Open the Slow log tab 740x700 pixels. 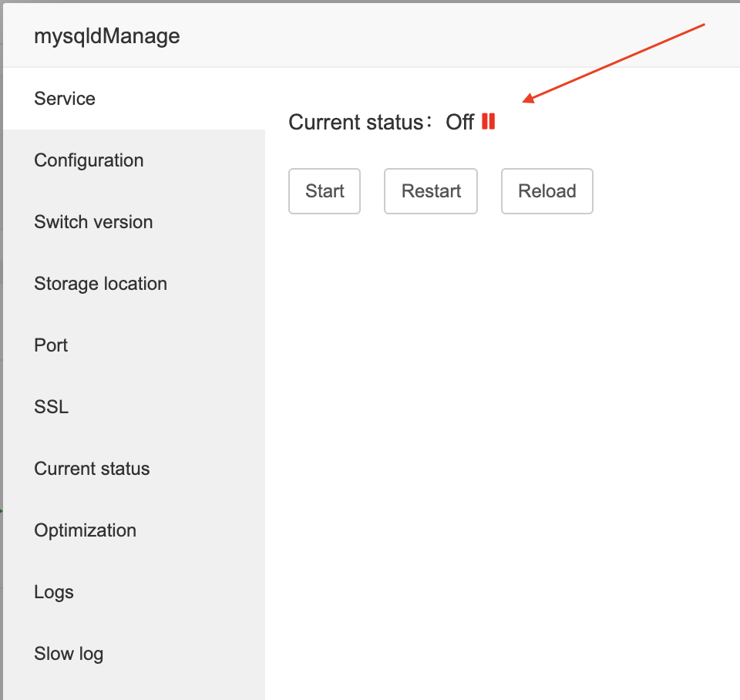[69, 654]
